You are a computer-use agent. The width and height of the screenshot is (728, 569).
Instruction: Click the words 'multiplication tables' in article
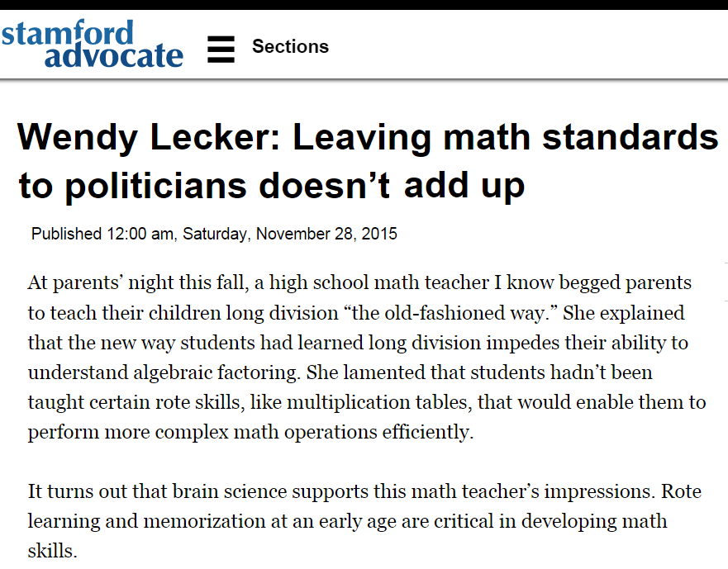pyautogui.click(x=379, y=402)
